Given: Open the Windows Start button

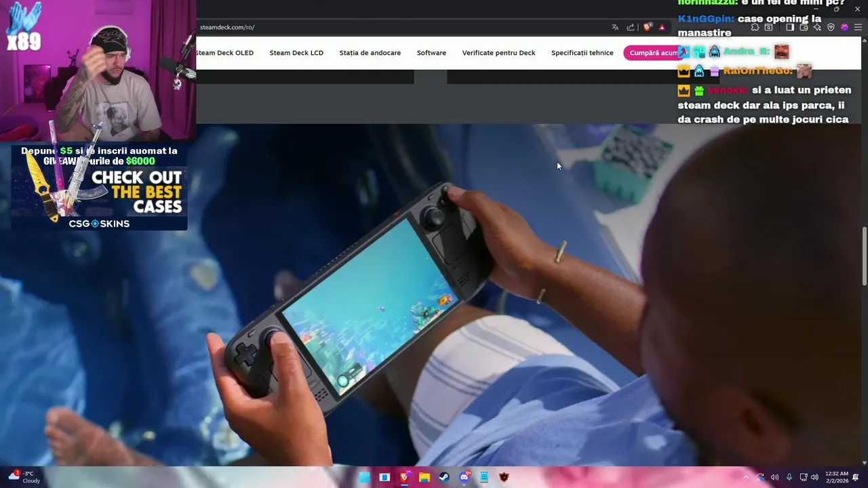Looking at the screenshot, I should [365, 477].
